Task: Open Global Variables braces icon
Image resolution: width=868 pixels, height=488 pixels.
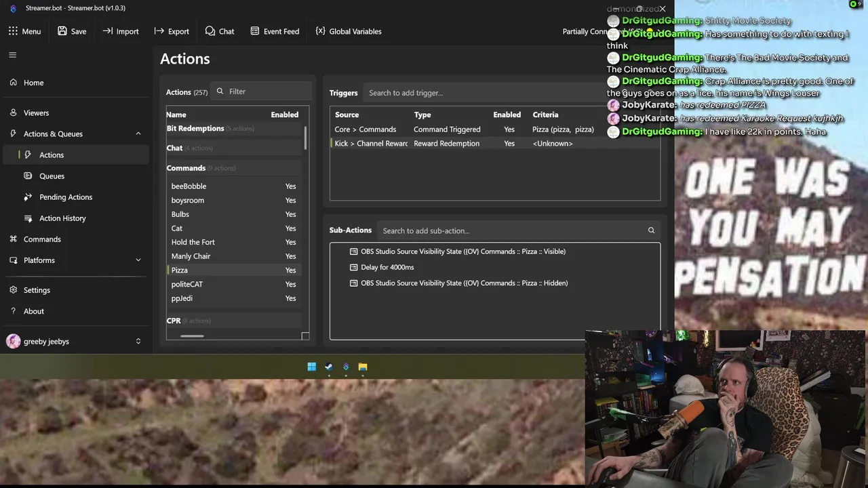Action: click(x=320, y=31)
